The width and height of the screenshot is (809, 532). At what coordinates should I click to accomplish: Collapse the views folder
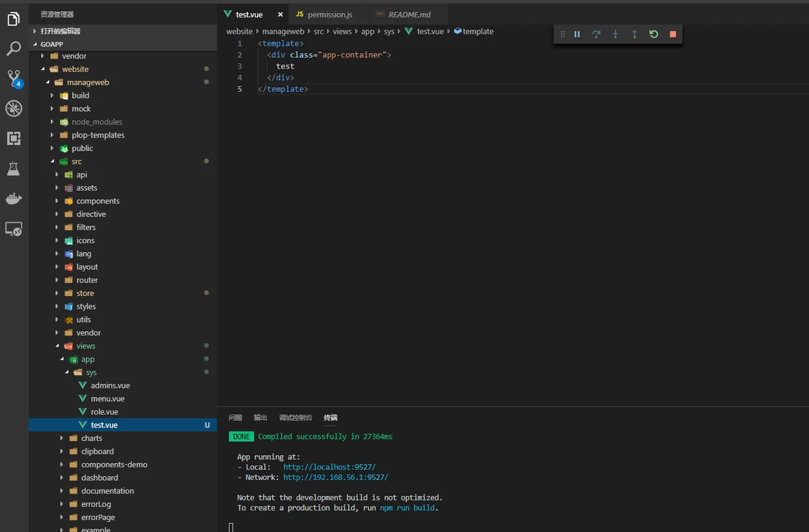tap(86, 346)
